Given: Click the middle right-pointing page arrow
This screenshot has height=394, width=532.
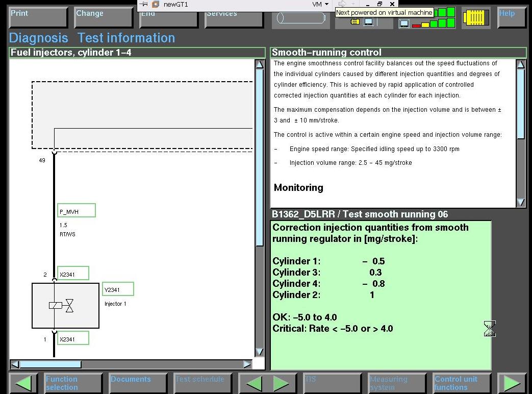Looking at the screenshot, I should tap(281, 383).
